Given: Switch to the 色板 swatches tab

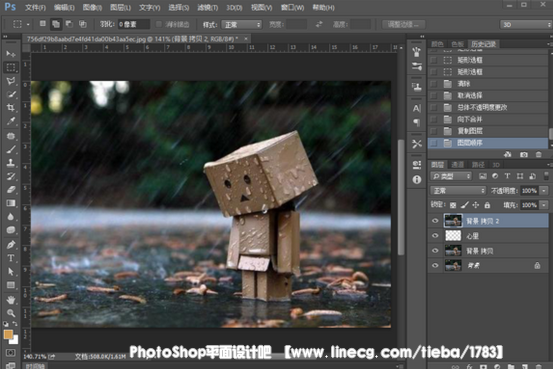Looking at the screenshot, I should click(457, 44).
